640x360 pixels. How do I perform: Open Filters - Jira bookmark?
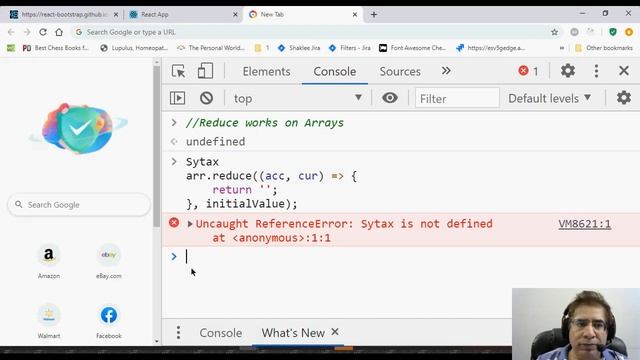350,48
